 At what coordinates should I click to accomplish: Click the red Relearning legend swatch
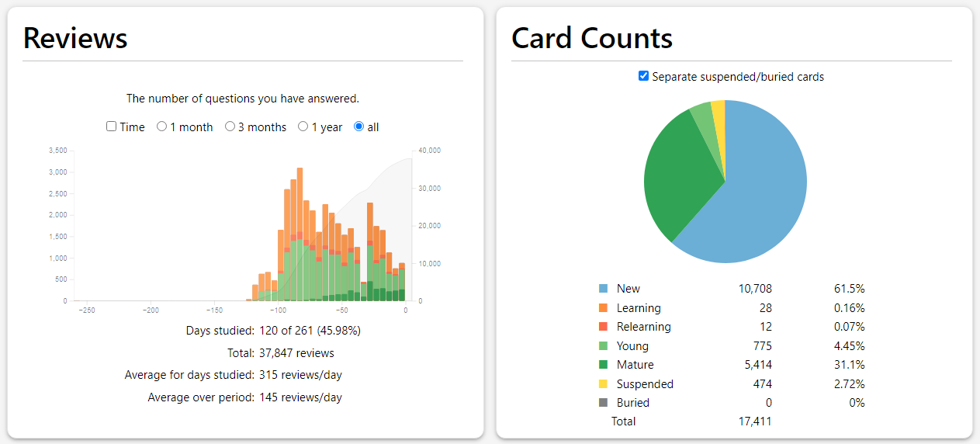(603, 327)
